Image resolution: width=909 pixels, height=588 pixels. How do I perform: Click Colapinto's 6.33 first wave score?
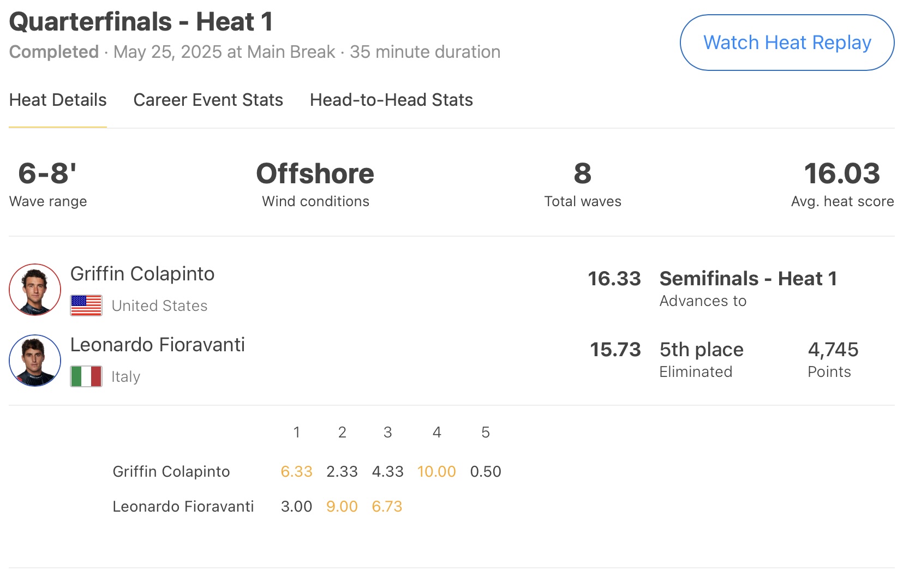pos(296,471)
